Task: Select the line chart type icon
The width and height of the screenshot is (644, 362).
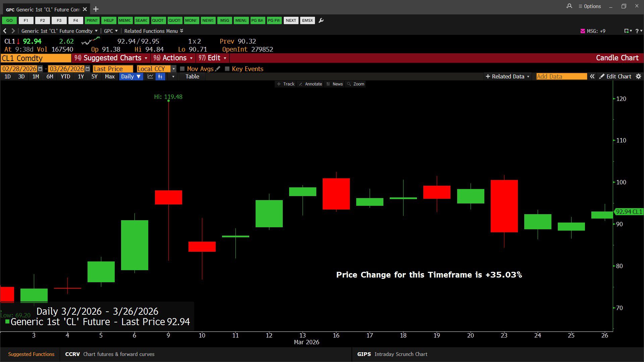Action: [150, 76]
